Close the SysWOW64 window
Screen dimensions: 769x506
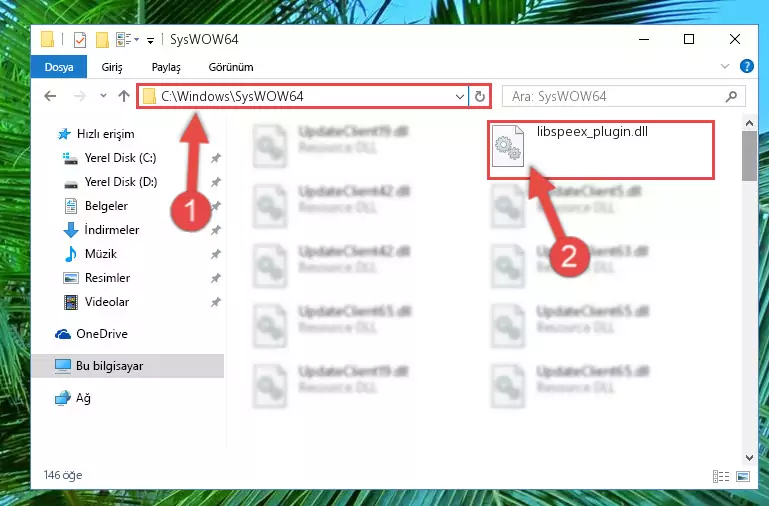734,39
